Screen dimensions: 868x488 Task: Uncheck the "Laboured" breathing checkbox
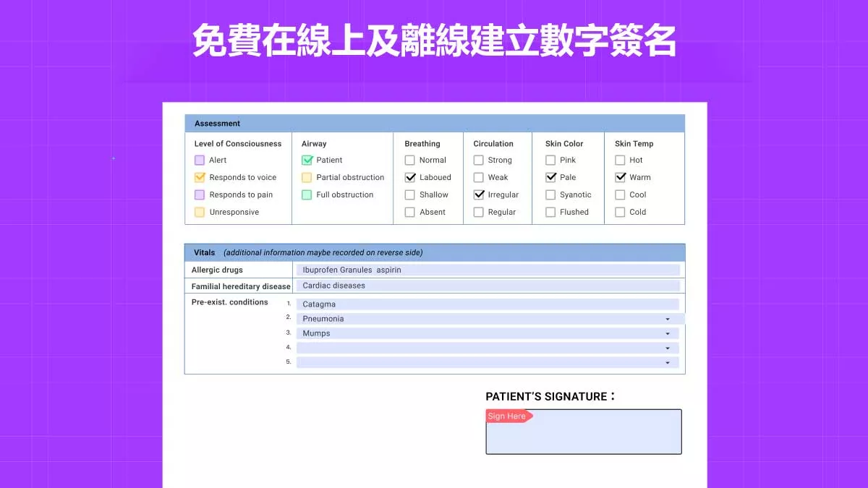pos(409,177)
